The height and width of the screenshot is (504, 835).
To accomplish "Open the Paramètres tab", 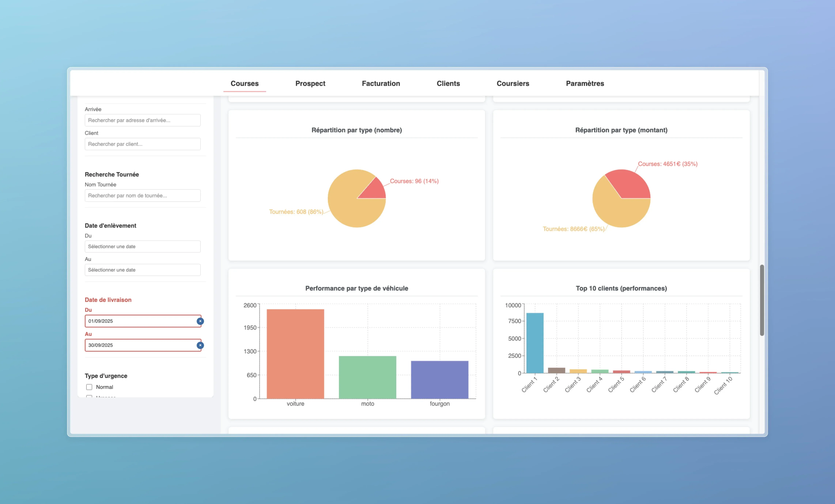I will [585, 83].
